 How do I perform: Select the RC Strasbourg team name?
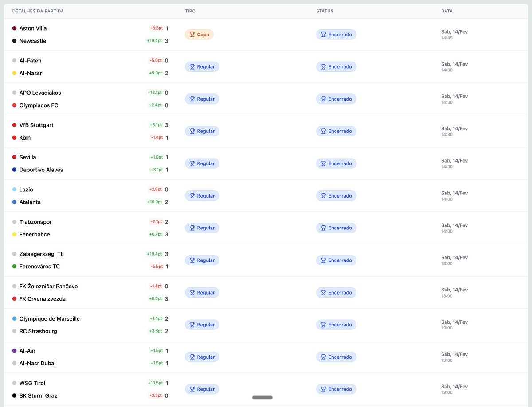pos(38,331)
